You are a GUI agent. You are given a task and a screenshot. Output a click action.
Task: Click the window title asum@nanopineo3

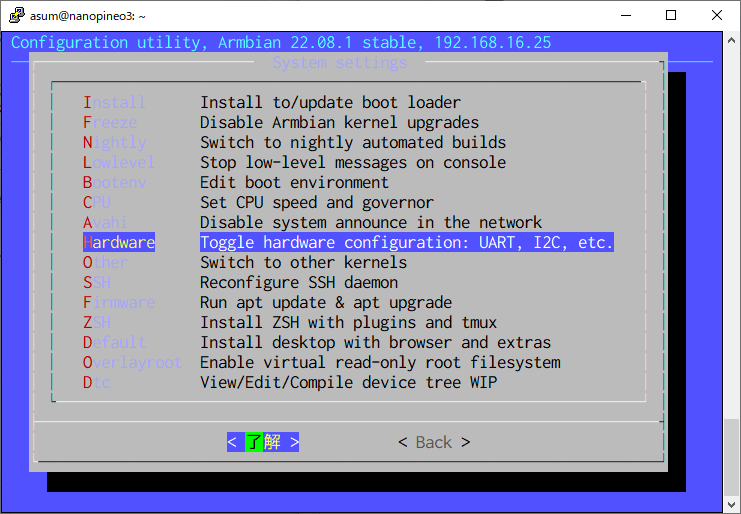coord(88,16)
